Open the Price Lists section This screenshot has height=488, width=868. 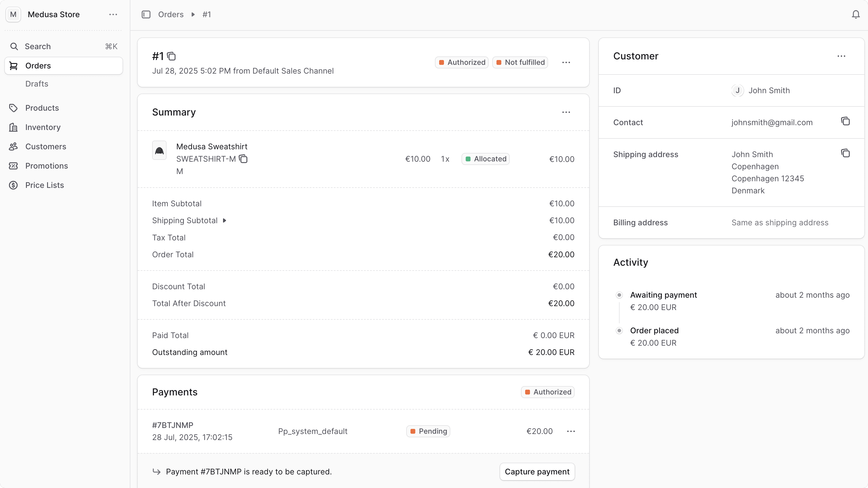pyautogui.click(x=44, y=185)
